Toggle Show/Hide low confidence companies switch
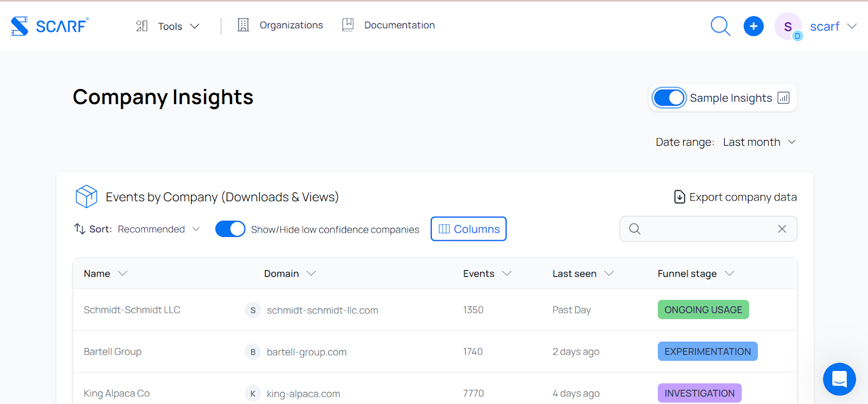Viewport: 868px width, 404px height. [230, 229]
